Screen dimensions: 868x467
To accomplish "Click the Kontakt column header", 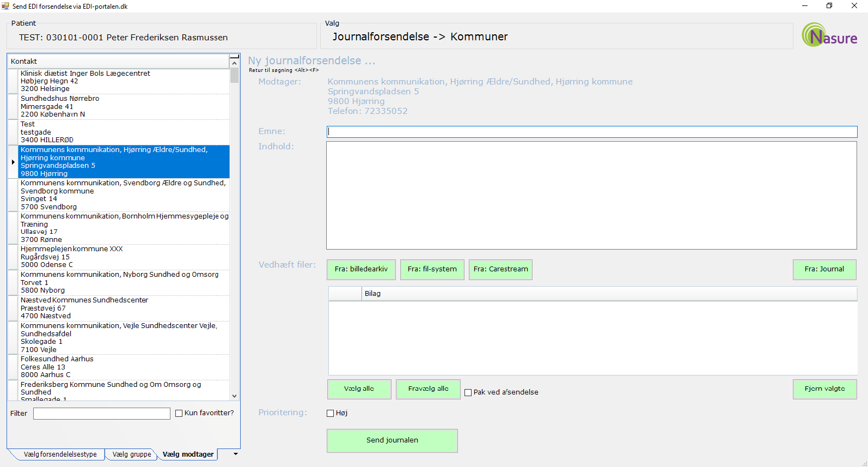I will click(x=119, y=61).
